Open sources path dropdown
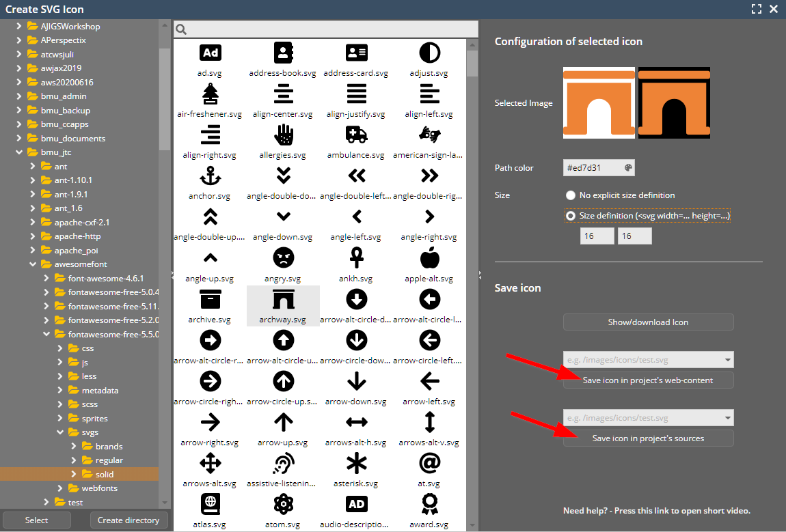This screenshot has width=786, height=532. click(x=727, y=418)
